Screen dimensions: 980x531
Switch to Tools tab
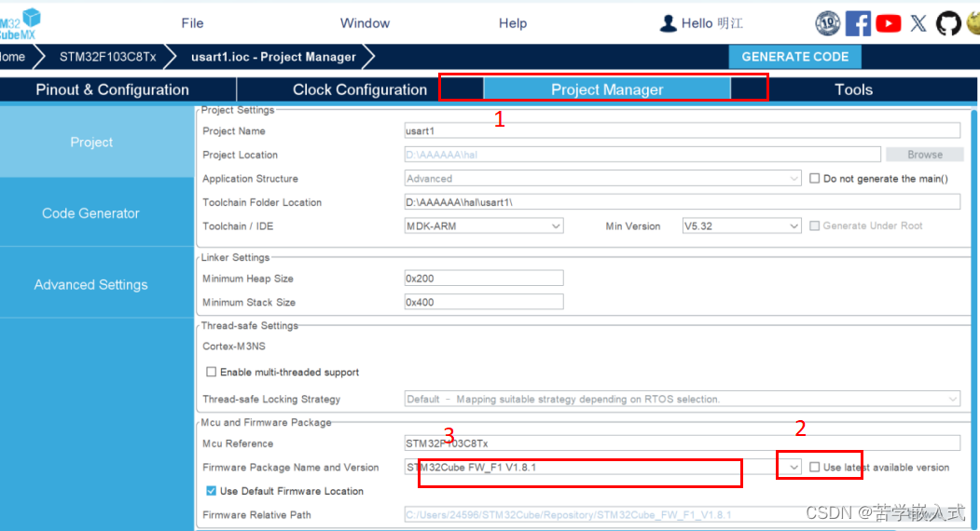pos(854,89)
